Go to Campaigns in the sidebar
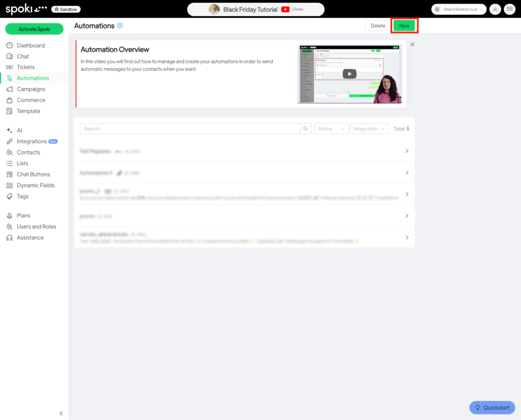 tap(31, 89)
